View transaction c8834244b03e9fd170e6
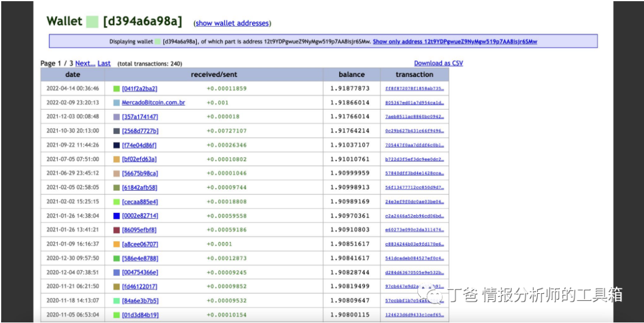Image resolution: width=644 pixels, height=323 pixels. coord(414,244)
